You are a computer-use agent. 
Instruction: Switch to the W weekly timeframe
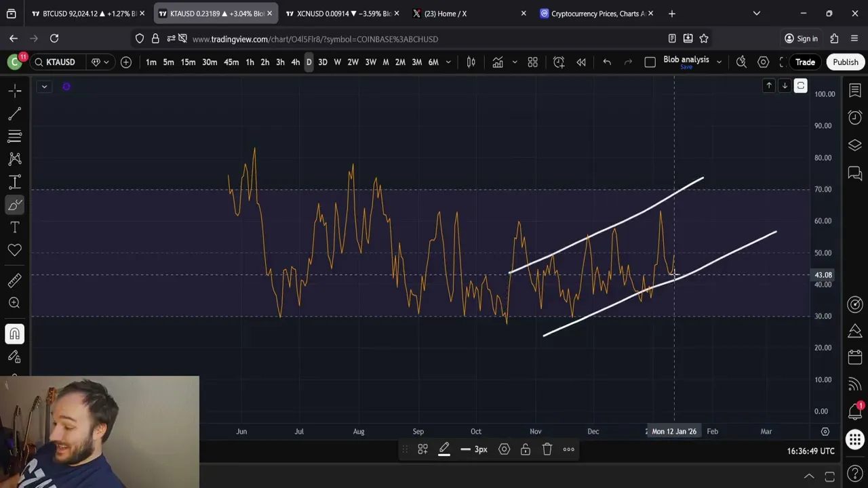(337, 62)
